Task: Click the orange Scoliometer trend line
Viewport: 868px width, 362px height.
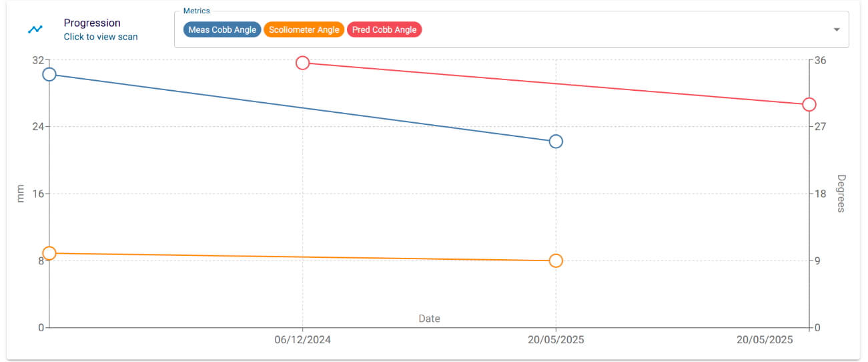Action: click(x=302, y=257)
